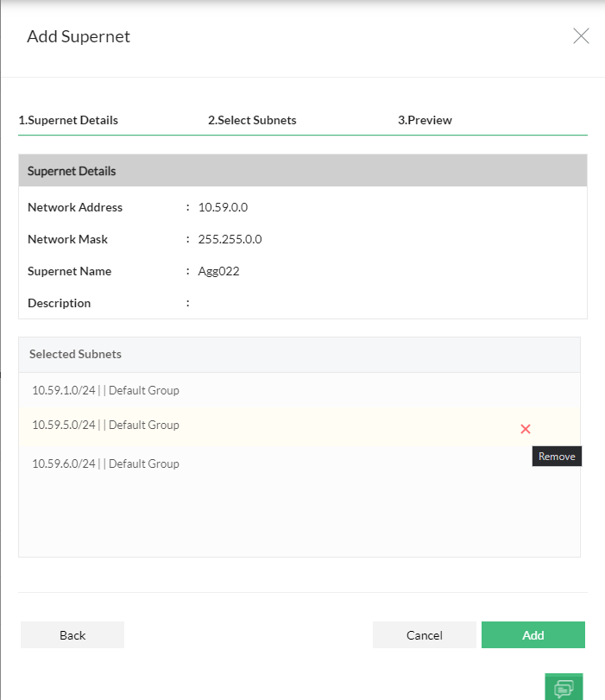Close the Add Supernet dialog
The width and height of the screenshot is (605, 700).
pos(581,36)
